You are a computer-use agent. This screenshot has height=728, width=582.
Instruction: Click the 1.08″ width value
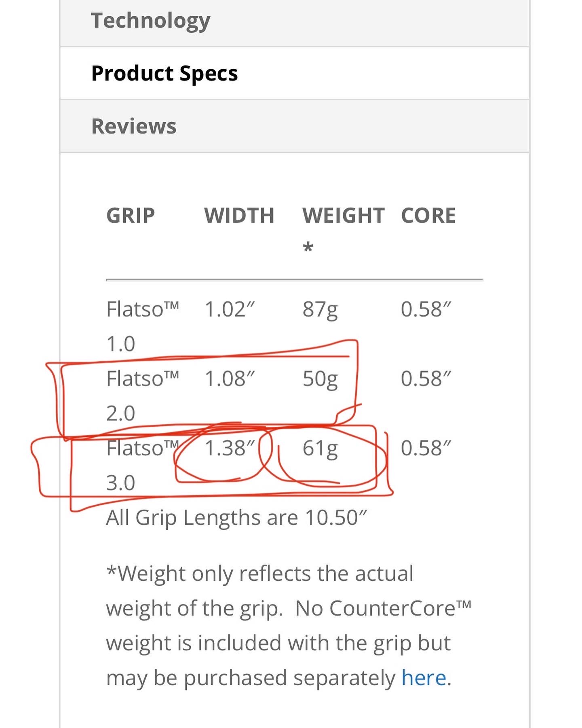click(x=230, y=379)
